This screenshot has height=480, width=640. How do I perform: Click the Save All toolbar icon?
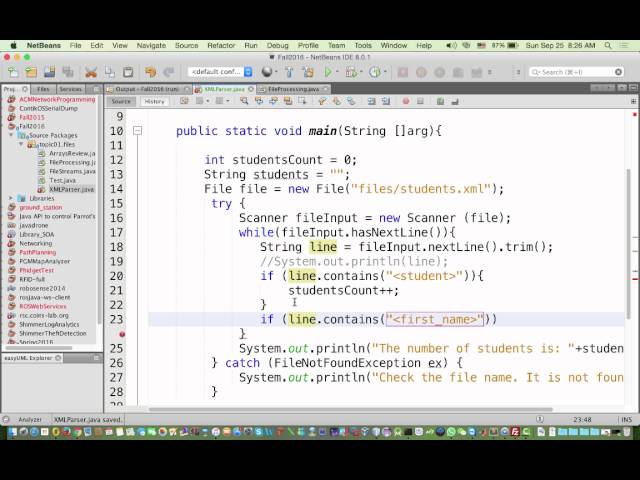pyautogui.click(x=68, y=72)
